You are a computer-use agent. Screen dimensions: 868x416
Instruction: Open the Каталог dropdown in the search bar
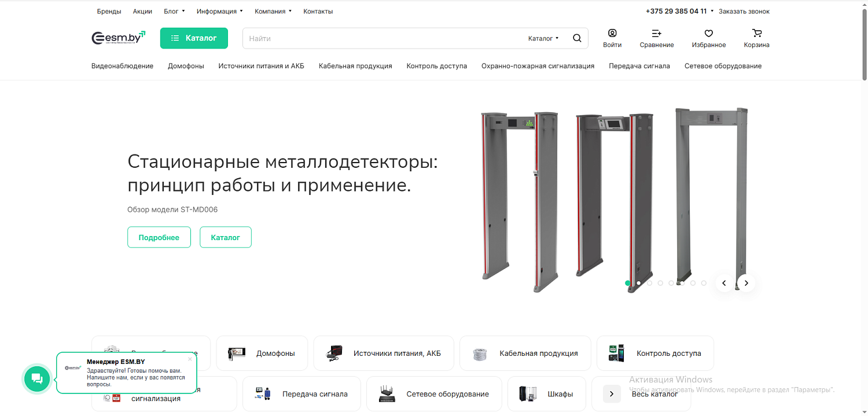click(x=543, y=38)
